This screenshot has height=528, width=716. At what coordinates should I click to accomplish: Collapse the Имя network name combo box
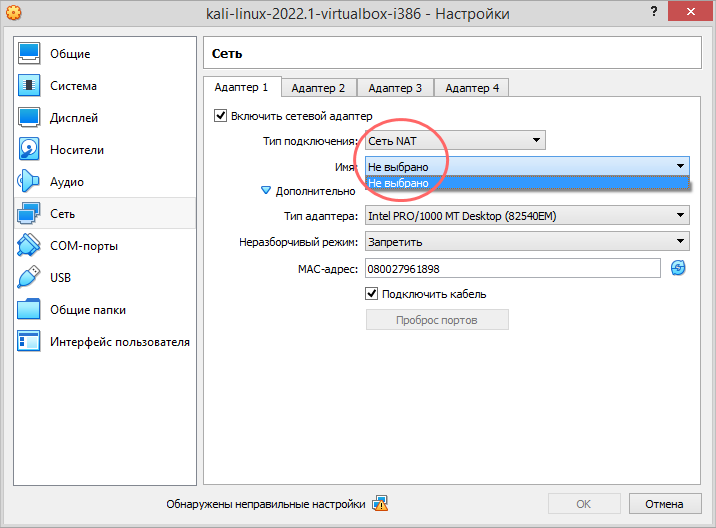click(x=527, y=167)
